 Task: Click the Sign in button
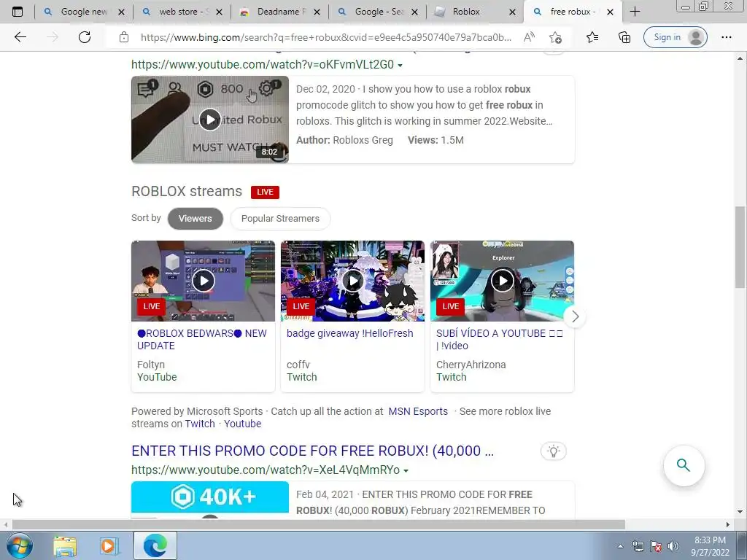coord(675,37)
